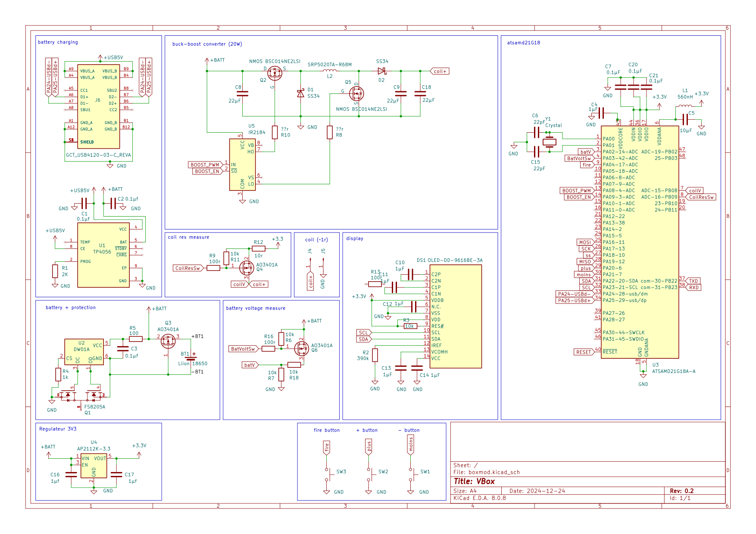Select the 'SRP5020TA-R68M' inductor value text
This screenshot has width=756, height=534.
(x=330, y=65)
